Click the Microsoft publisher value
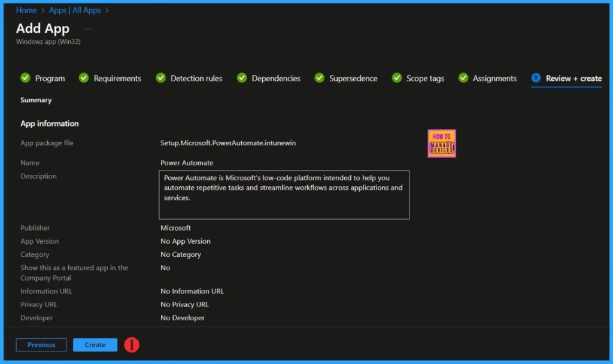The image size is (613, 364). click(175, 227)
